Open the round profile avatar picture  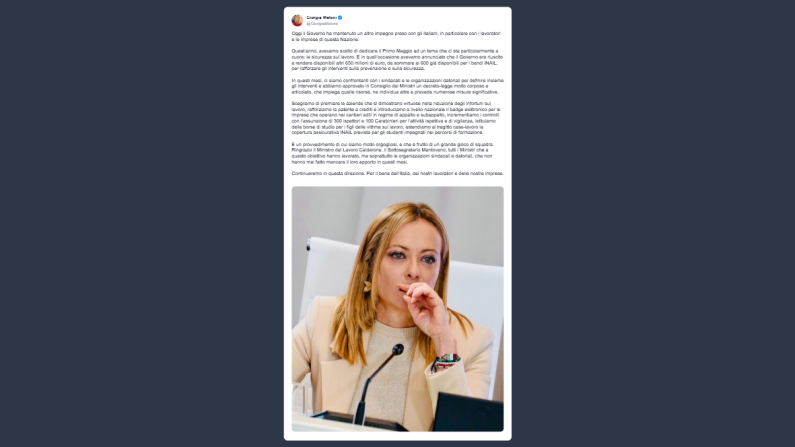297,20
